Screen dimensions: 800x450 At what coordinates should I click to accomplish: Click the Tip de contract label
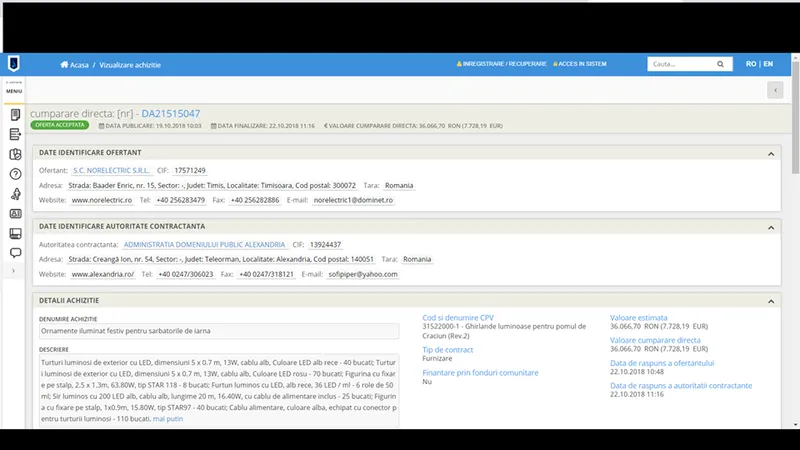447,349
